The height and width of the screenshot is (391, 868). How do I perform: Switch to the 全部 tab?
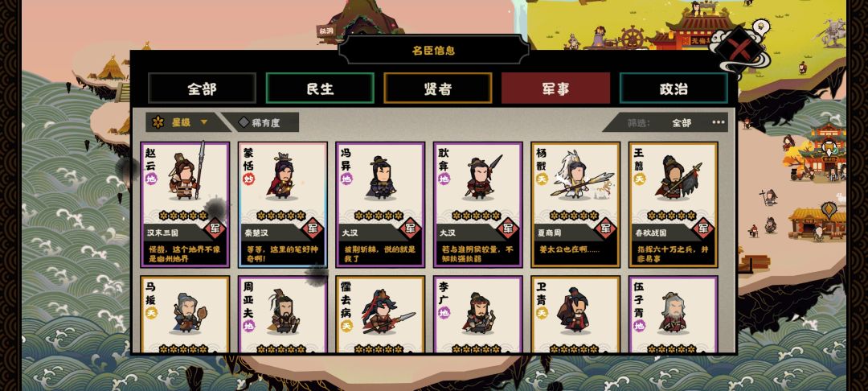tap(202, 88)
